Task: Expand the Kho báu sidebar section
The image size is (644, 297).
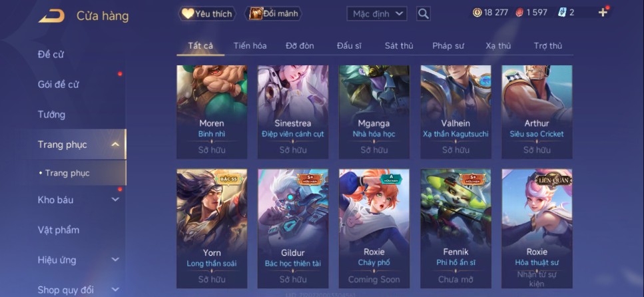Action: (x=115, y=200)
